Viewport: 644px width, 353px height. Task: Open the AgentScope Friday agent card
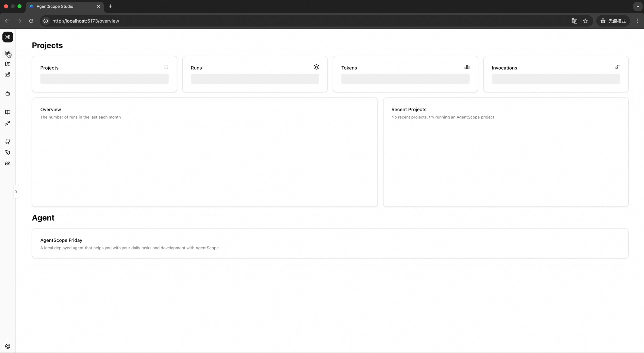tap(330, 243)
